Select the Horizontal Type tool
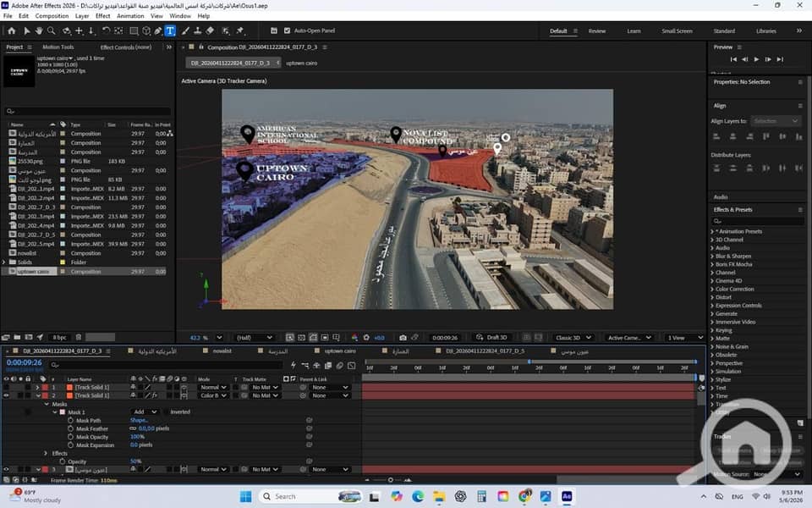Viewport: 812px width, 508px height. pos(170,30)
